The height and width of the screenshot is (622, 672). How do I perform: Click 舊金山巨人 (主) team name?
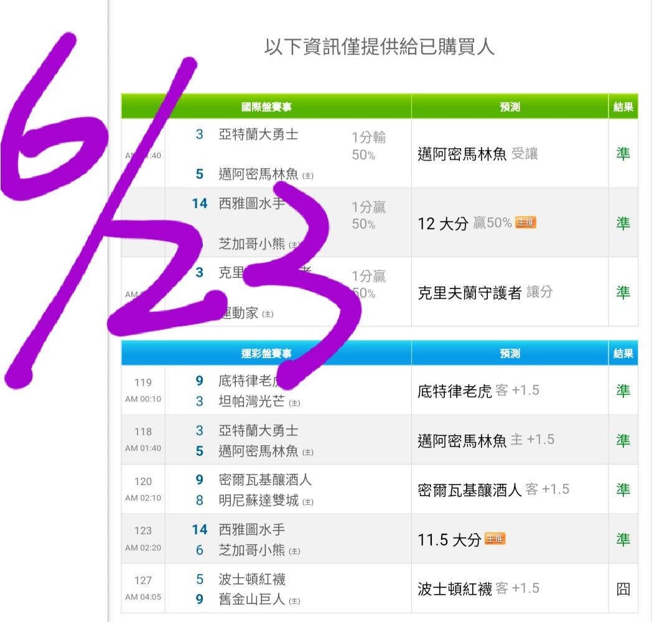[259, 599]
